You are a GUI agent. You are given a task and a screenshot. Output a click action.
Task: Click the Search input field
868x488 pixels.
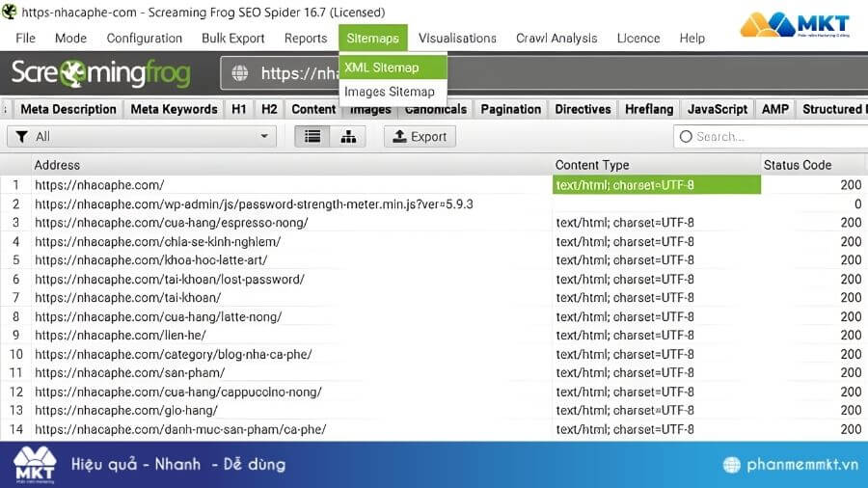pyautogui.click(x=772, y=137)
